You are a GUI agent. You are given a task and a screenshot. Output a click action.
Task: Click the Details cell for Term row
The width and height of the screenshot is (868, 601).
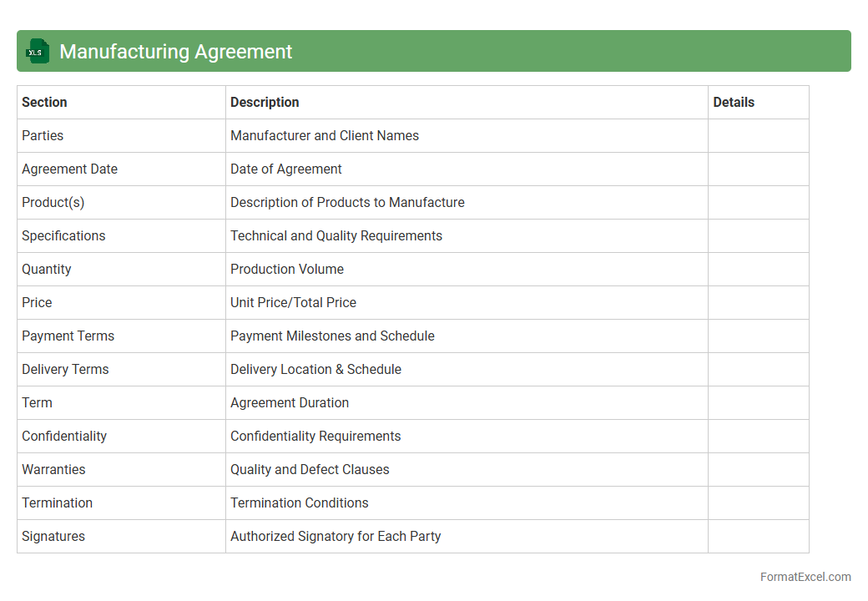click(x=758, y=403)
